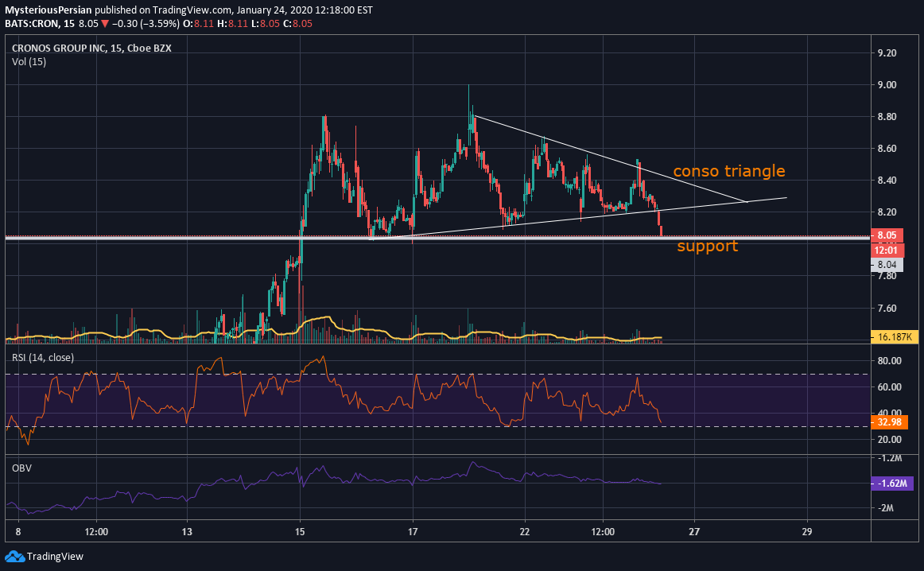The height and width of the screenshot is (571, 924).
Task: Click date label 29 on time axis
Action: [807, 532]
